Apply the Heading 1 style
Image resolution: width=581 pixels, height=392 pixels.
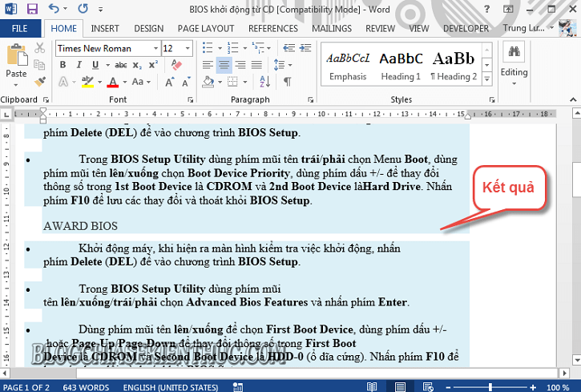[x=401, y=66]
